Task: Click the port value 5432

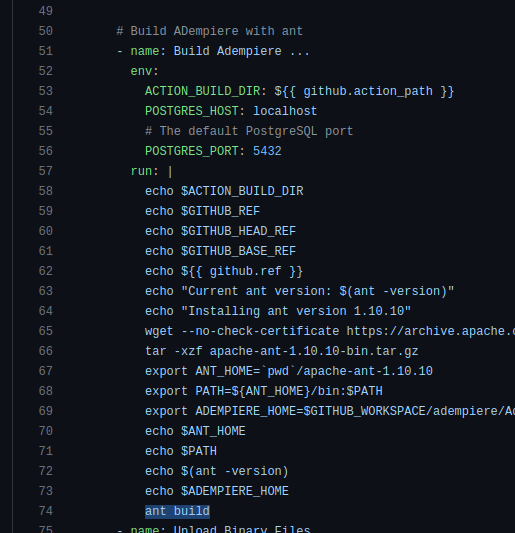Action: pos(267,151)
